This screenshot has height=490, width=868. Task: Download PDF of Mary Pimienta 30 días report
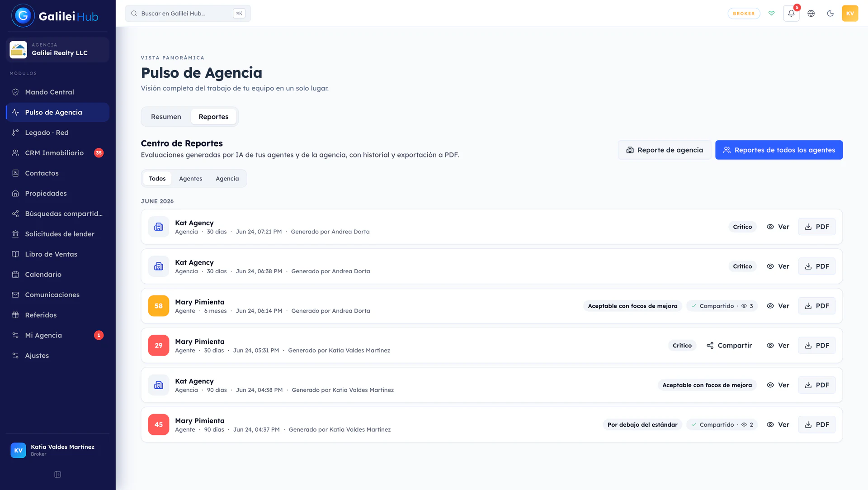pyautogui.click(x=817, y=346)
